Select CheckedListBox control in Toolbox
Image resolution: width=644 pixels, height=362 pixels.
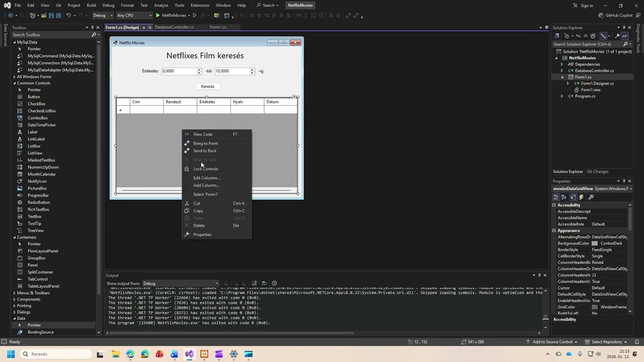click(42, 111)
